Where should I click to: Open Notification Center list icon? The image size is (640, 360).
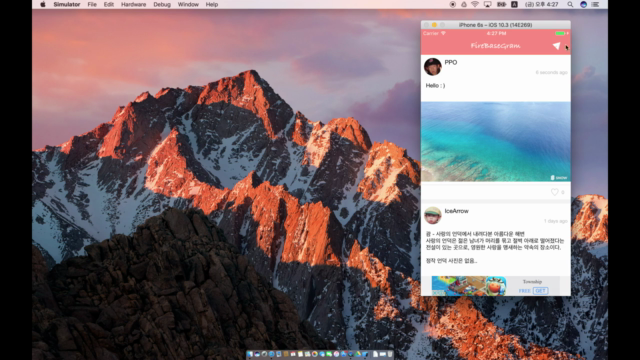coord(596,4)
